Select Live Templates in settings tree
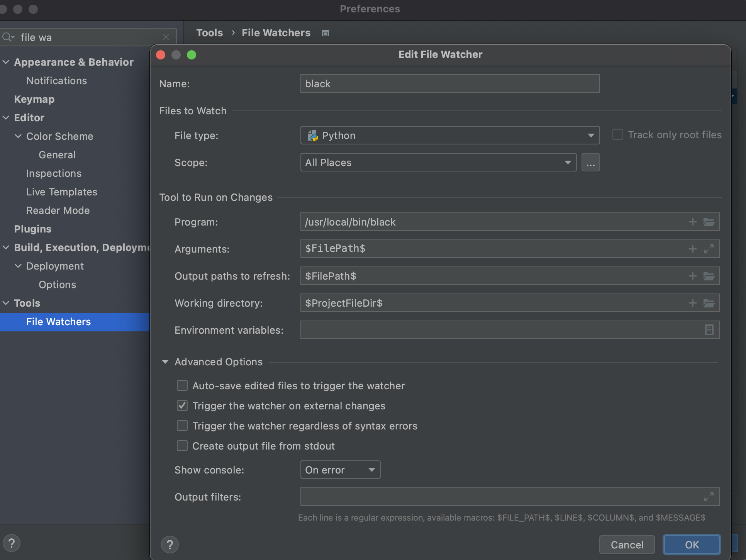This screenshot has width=746, height=560. pos(62,192)
